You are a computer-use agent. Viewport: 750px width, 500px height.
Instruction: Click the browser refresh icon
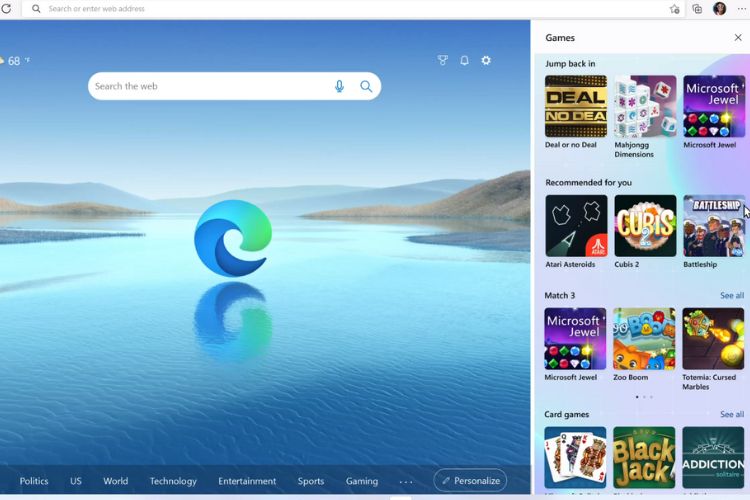(6, 8)
